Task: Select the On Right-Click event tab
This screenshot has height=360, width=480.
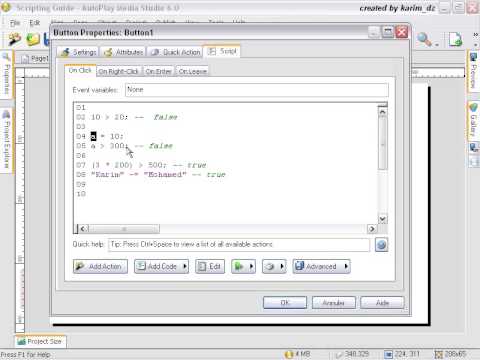Action: click(x=119, y=71)
